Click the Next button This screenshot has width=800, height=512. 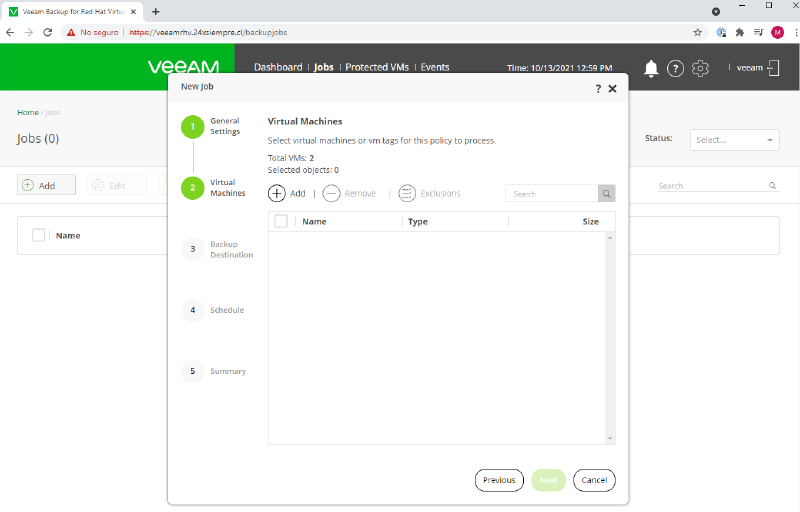click(x=548, y=480)
